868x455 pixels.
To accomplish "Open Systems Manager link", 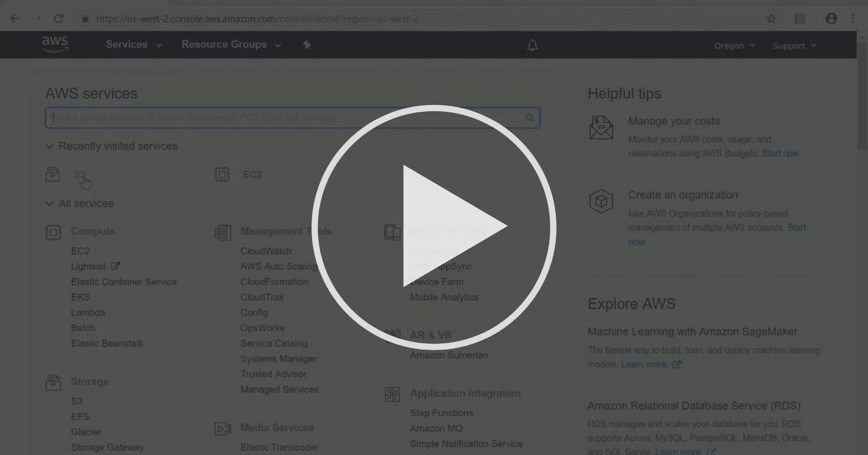I will click(279, 359).
